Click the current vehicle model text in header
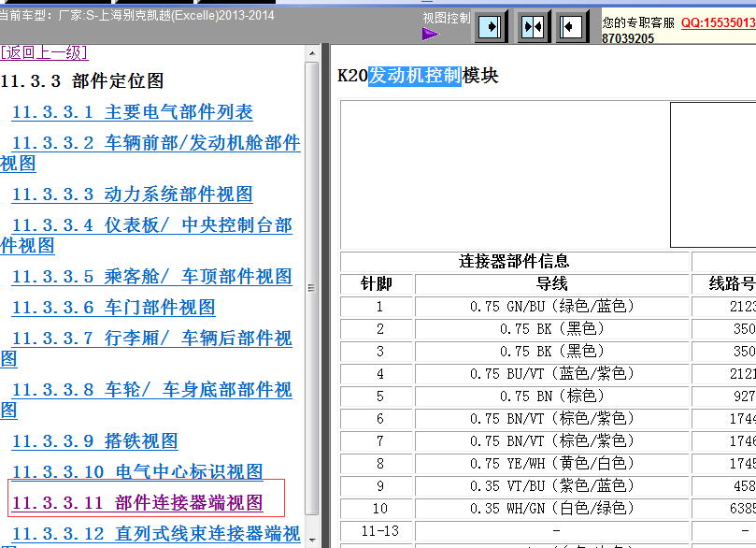 pyautogui.click(x=137, y=16)
